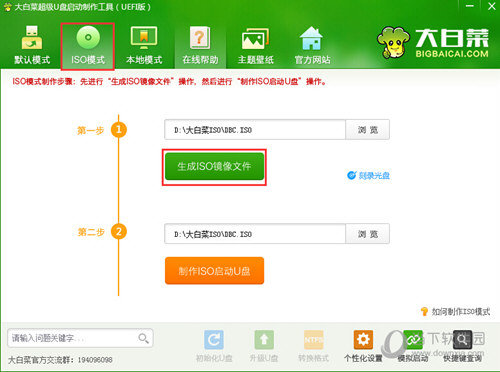The height and width of the screenshot is (372, 500).
Task: Click the magnifier search icon
Action: [143, 338]
